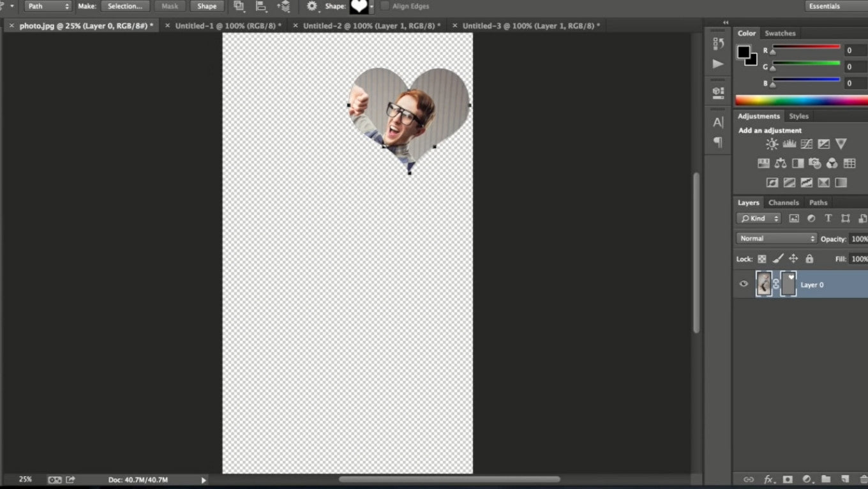
Task: Create new fill or adjustment layer
Action: click(x=807, y=479)
